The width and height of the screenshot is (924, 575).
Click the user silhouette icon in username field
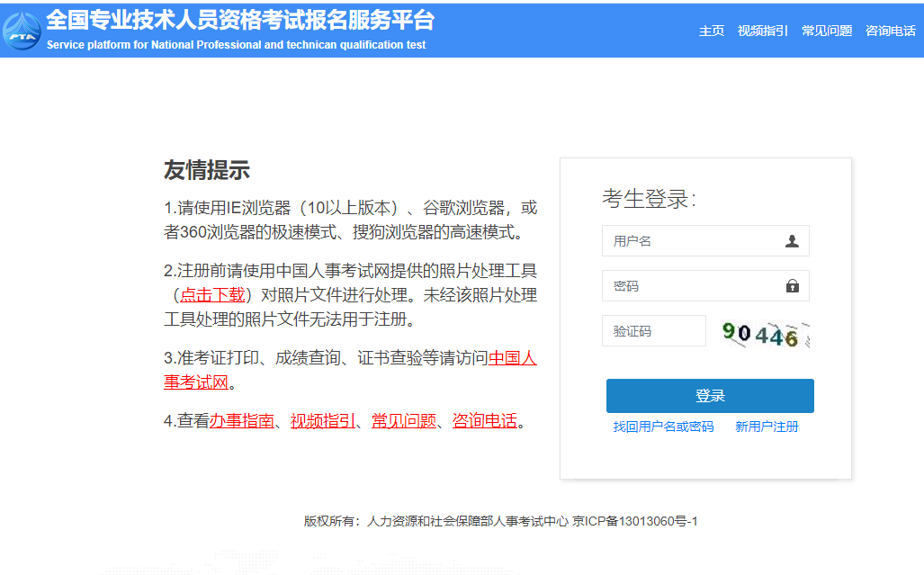[x=792, y=241]
